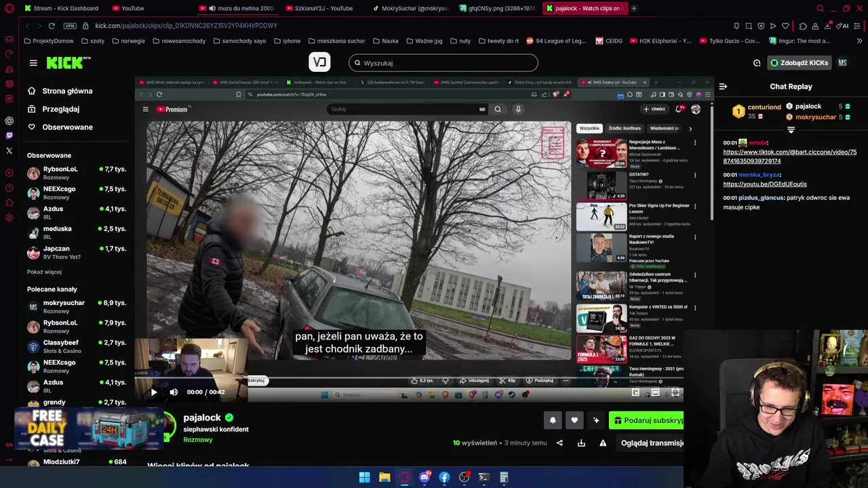
Task: Click Zdobądź KICKs button
Action: (x=799, y=63)
